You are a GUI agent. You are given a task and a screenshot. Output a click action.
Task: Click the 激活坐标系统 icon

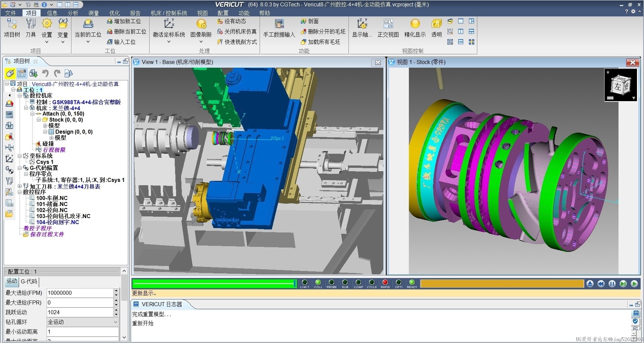(x=169, y=27)
